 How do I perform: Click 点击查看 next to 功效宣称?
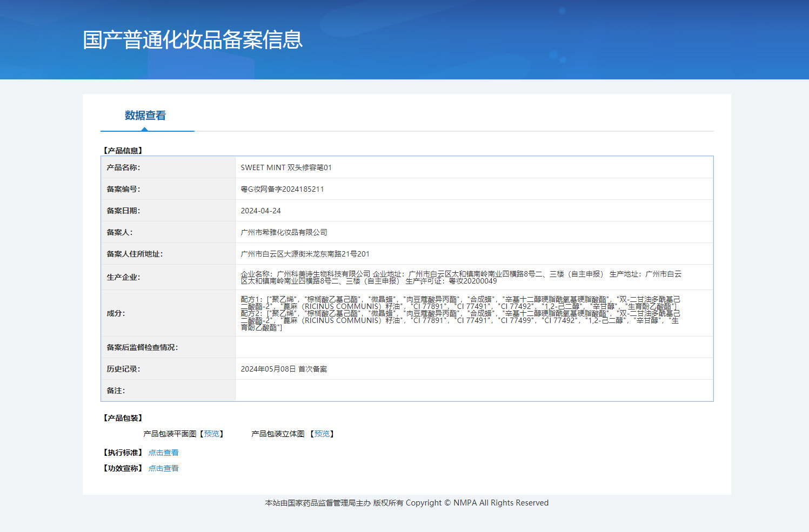point(163,468)
